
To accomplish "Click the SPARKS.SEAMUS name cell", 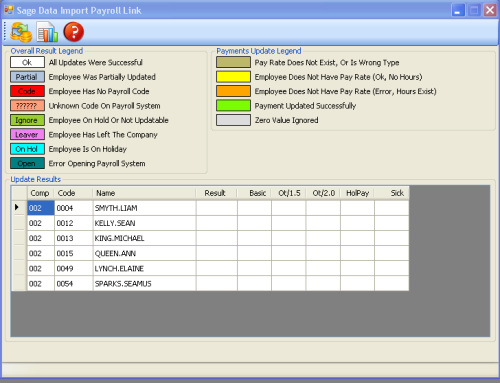I will (x=145, y=283).
